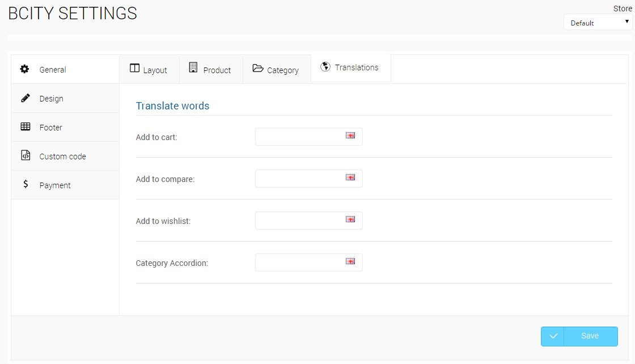Click the columns icon on Layout tab

click(134, 69)
